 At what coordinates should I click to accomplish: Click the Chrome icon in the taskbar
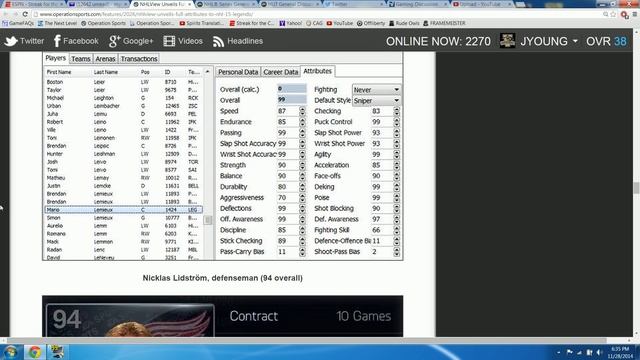coord(35,352)
